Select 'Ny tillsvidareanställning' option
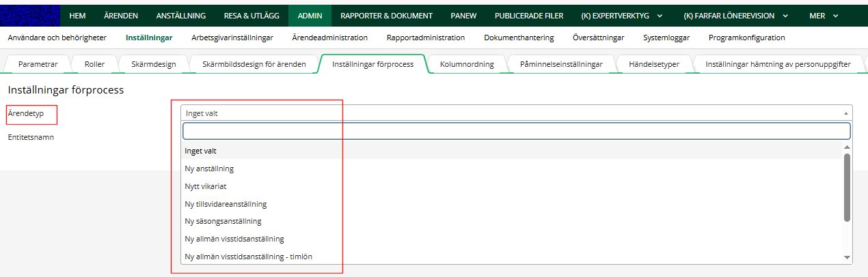The width and height of the screenshot is (868, 277). coord(226,204)
